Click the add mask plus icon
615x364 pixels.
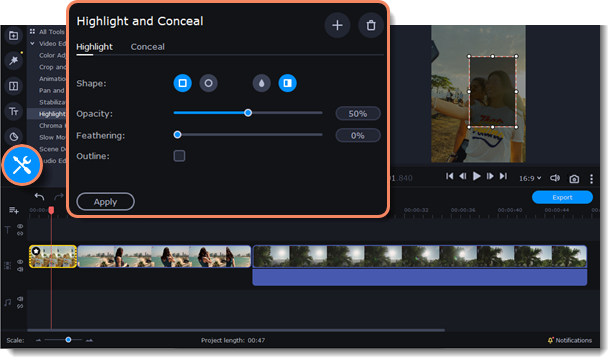(x=337, y=25)
